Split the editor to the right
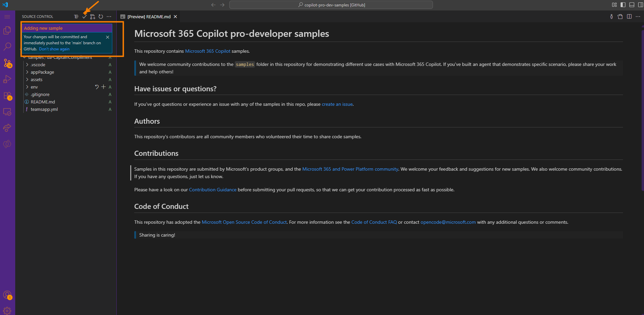 pos(629,17)
